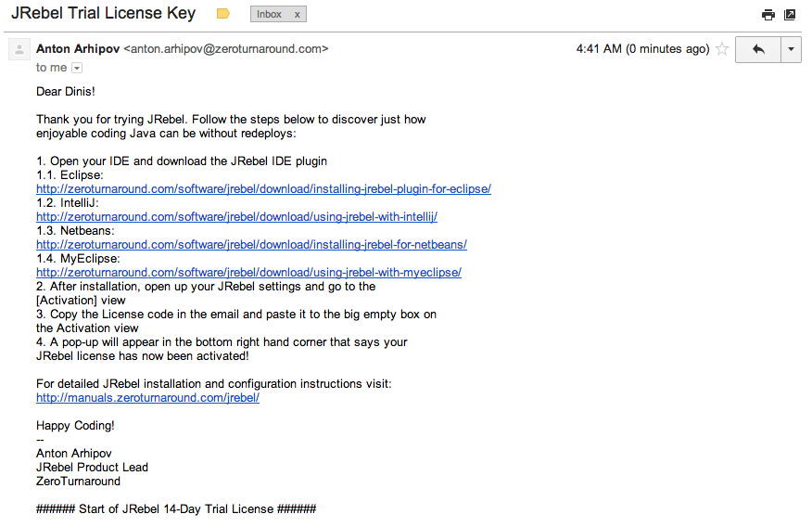Click the email subject JRebel Trial License Key
The height and width of the screenshot is (527, 812).
[x=103, y=14]
